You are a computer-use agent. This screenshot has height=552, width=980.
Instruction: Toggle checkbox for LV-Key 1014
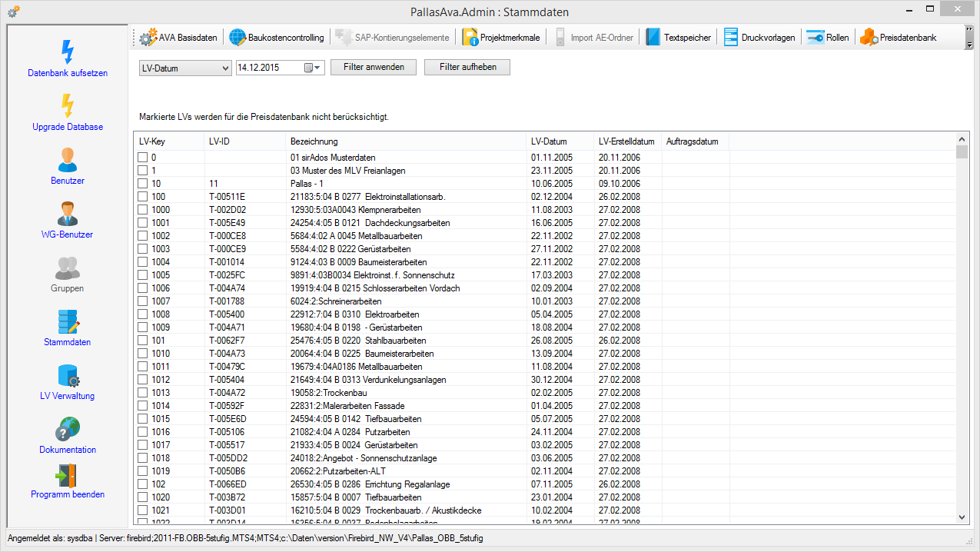pyautogui.click(x=143, y=406)
